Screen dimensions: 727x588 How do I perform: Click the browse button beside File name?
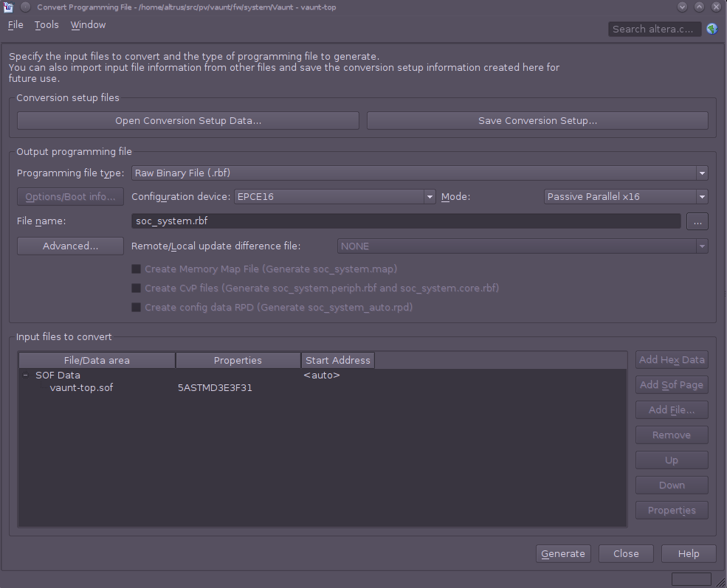coord(697,221)
